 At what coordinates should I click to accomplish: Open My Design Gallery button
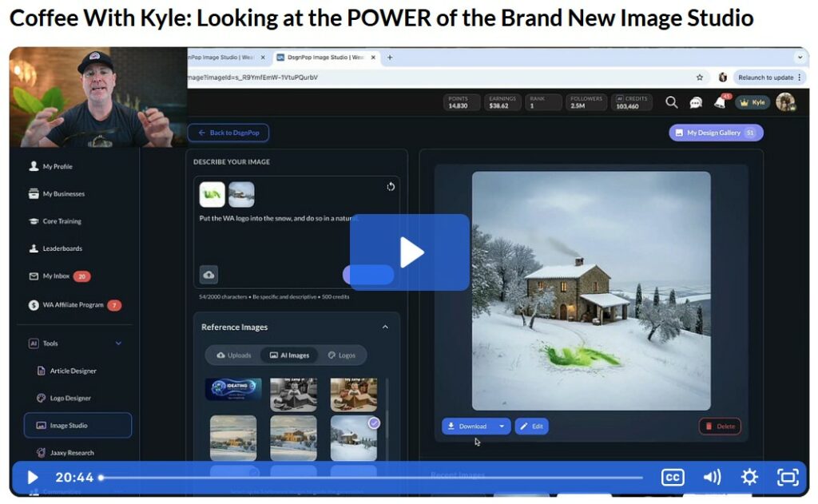tap(716, 133)
